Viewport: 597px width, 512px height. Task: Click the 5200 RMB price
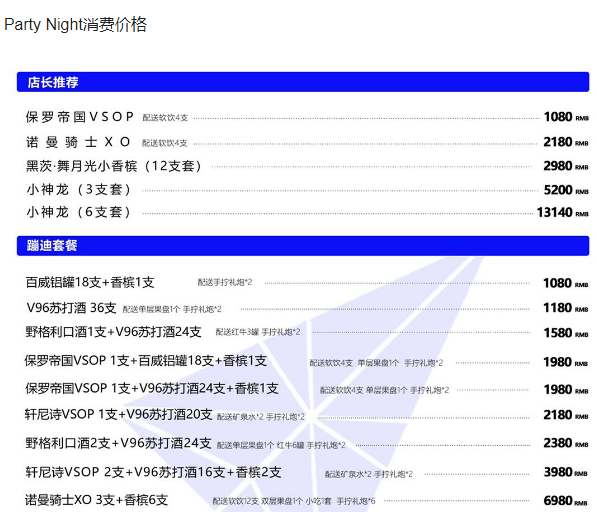[x=566, y=190]
